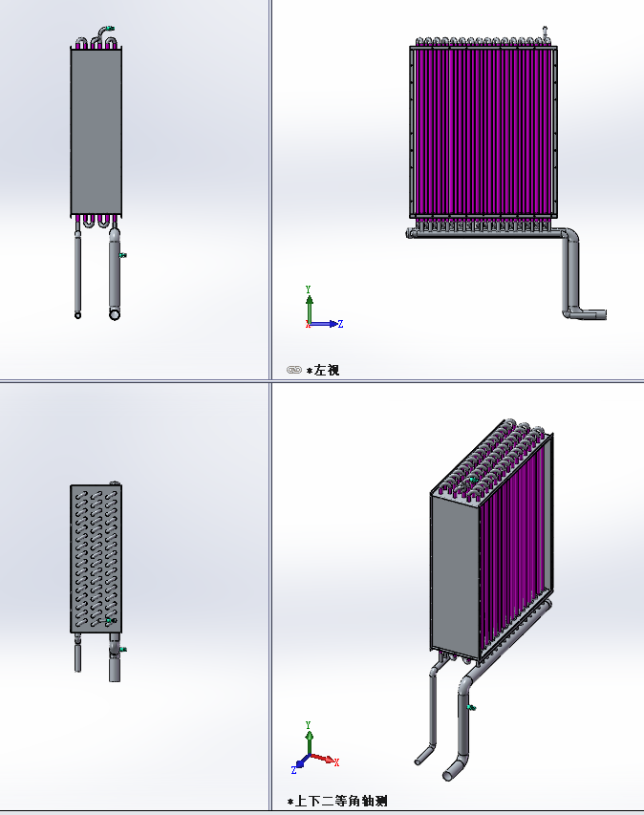The width and height of the screenshot is (644, 815).
Task: Select the perforated plate in the bottom-left viewport
Action: point(97,559)
